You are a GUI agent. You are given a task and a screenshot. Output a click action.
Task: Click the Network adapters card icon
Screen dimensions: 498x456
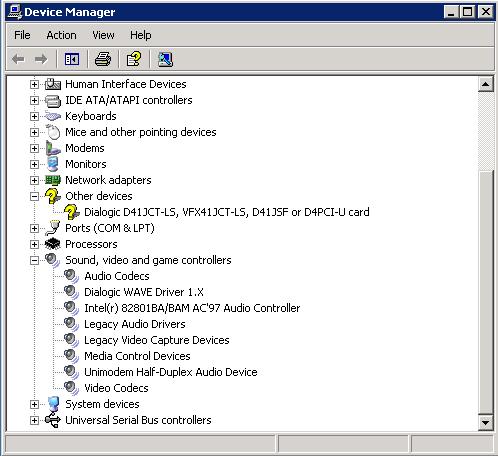53,180
